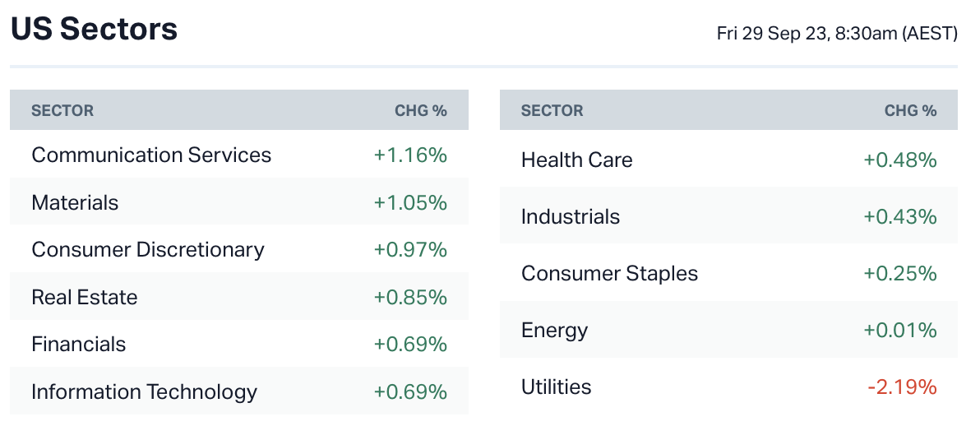The image size is (980, 426).
Task: Sort by right table CHG % header
Action: (x=910, y=110)
